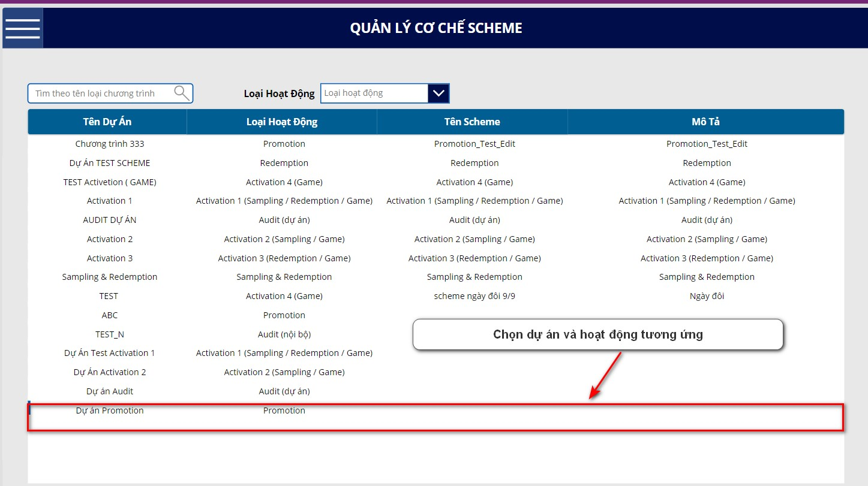Click 'Sampling & Redemption' in the Tên Scheme column

point(474,277)
